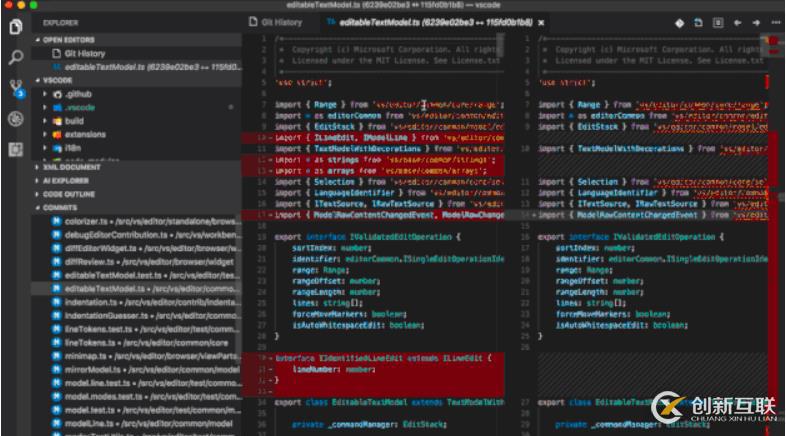Click the open changes icon in editor toolbar
The height and width of the screenshot is (436, 786).
click(698, 23)
